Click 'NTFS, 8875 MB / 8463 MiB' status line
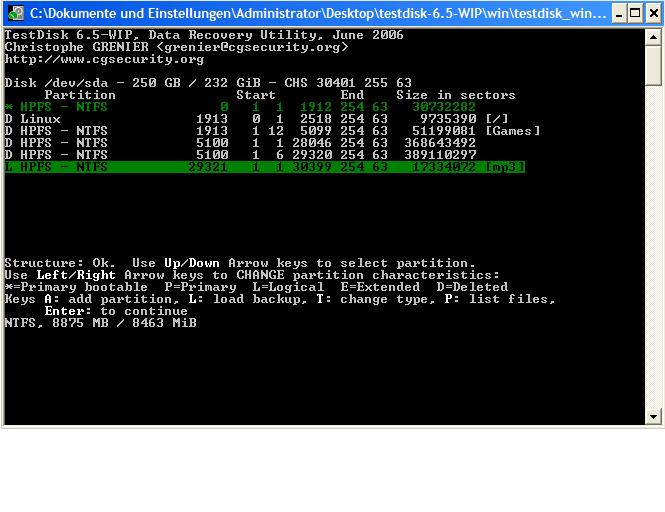 [x=101, y=323]
